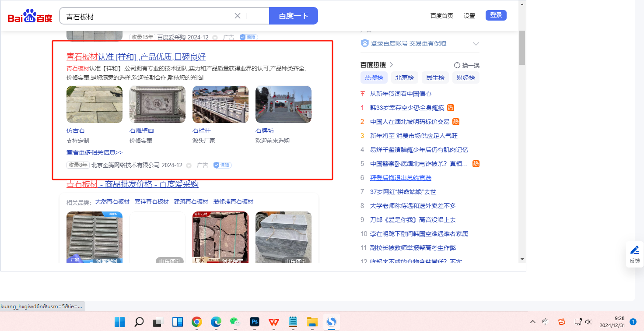Open Photoshop from the taskbar
644x331 pixels.
[255, 322]
